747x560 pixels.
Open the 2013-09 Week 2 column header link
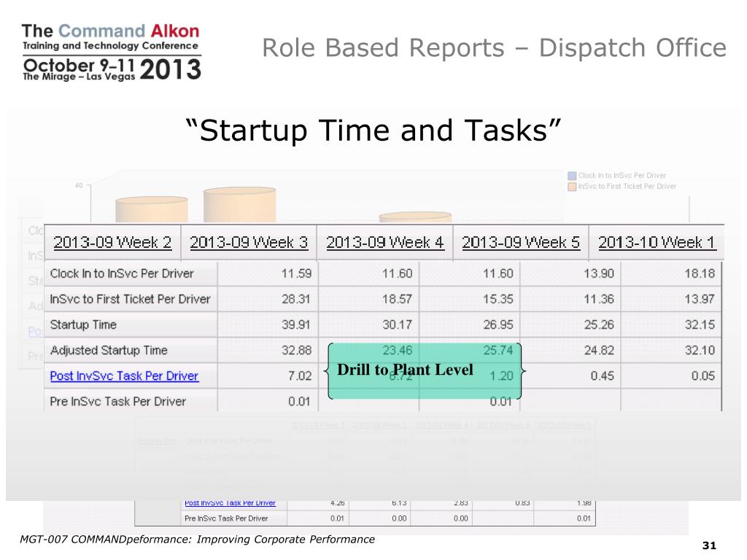point(112,242)
